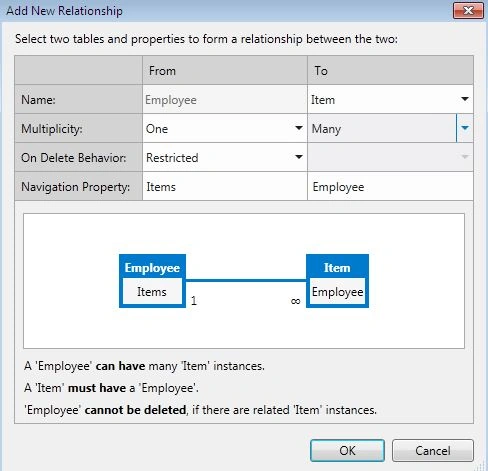488x471 pixels.
Task: Click the To Navigation Property field Employee
Action: pos(390,187)
